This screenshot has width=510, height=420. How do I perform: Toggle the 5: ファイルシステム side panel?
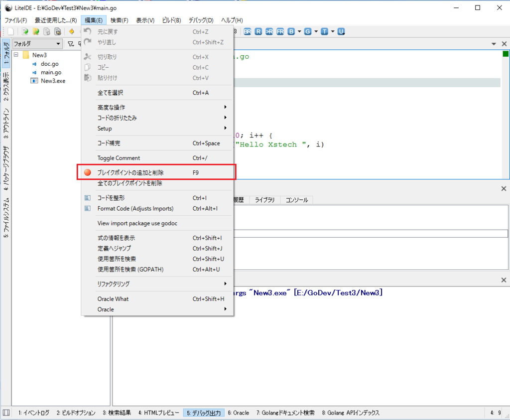(6, 218)
